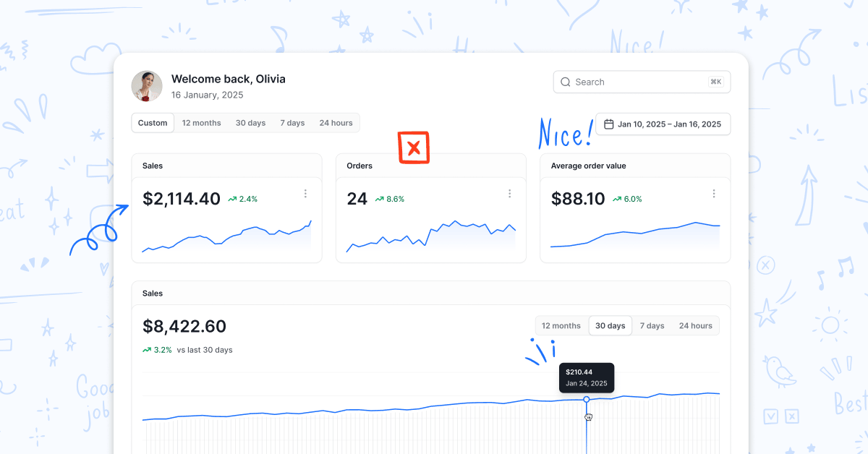Click the 3.2% trend arrow indicator
The image size is (868, 454).
158,350
